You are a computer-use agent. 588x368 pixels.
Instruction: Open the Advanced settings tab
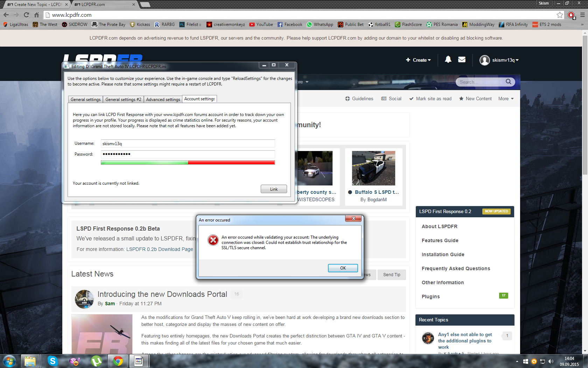coord(163,100)
